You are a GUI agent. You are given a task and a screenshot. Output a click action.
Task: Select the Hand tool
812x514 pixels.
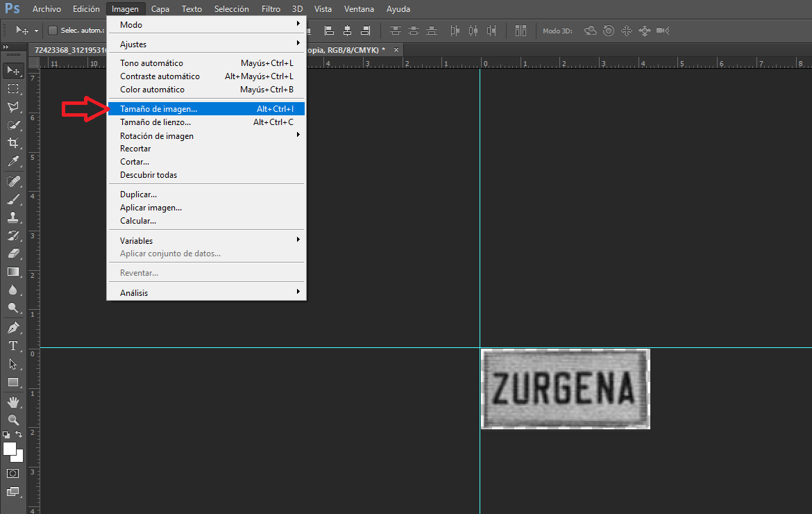(13, 401)
